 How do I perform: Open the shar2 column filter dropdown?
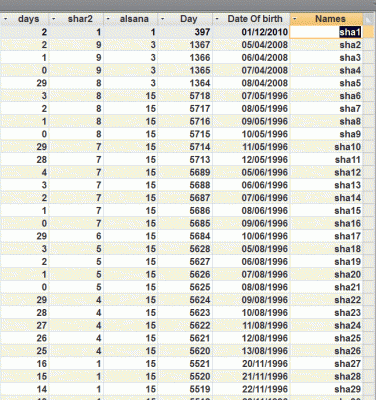point(54,19)
